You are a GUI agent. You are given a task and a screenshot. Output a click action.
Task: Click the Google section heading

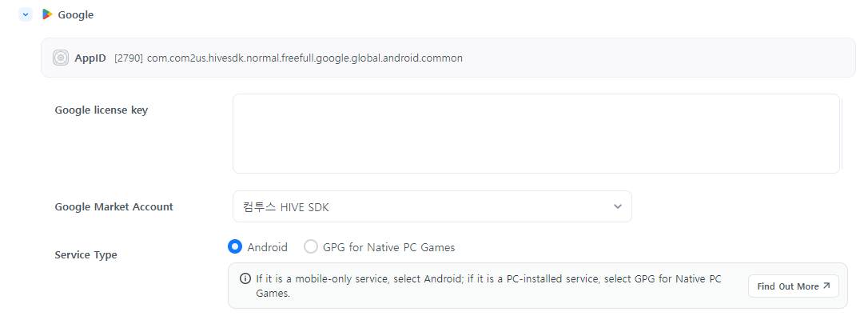click(x=75, y=14)
